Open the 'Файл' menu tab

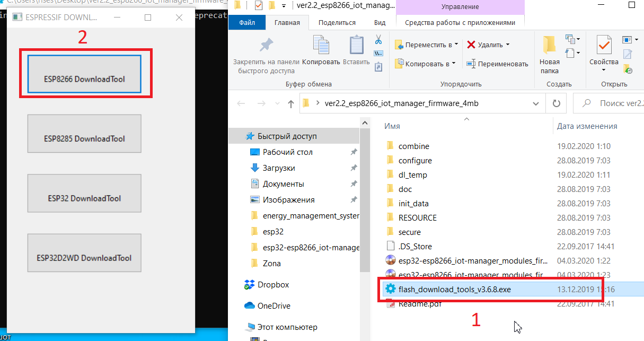tap(247, 23)
